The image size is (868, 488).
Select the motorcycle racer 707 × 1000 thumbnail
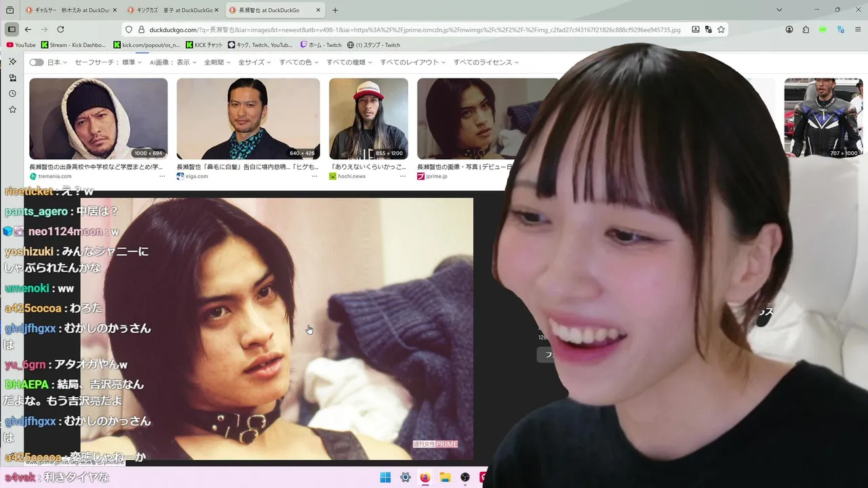[823, 119]
